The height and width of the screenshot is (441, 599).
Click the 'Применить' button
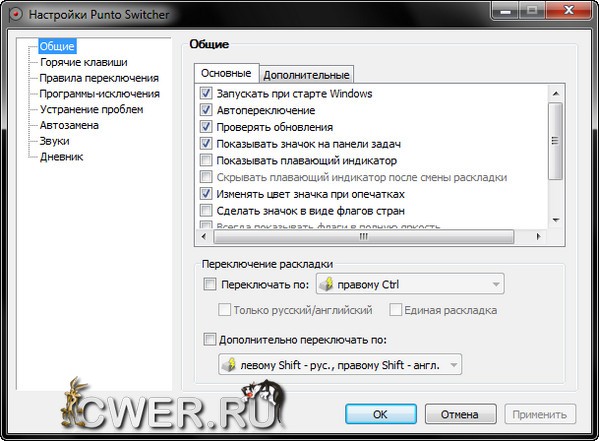coord(539,414)
